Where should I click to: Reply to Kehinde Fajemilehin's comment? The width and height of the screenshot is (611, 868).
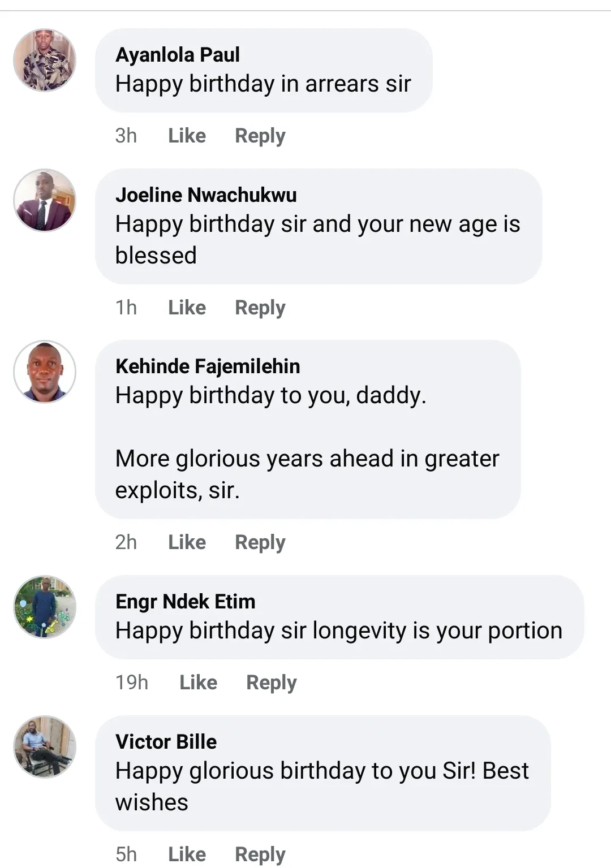point(260,542)
